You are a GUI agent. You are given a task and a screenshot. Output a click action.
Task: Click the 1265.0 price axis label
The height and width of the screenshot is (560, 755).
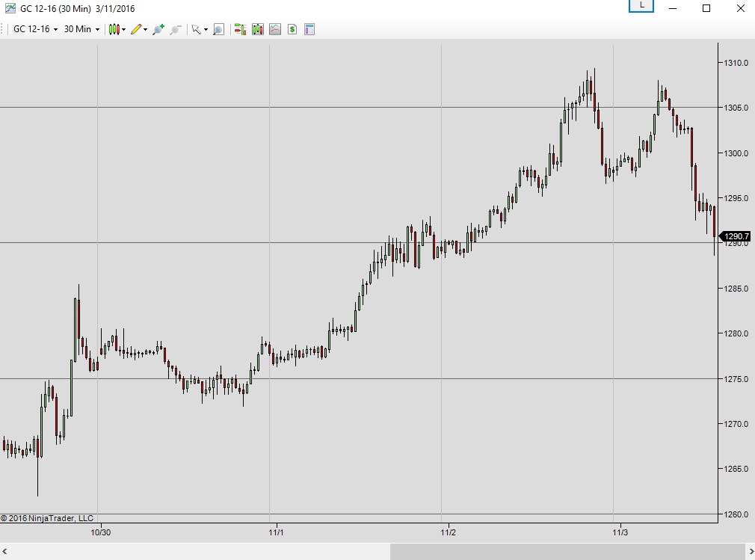coord(736,469)
